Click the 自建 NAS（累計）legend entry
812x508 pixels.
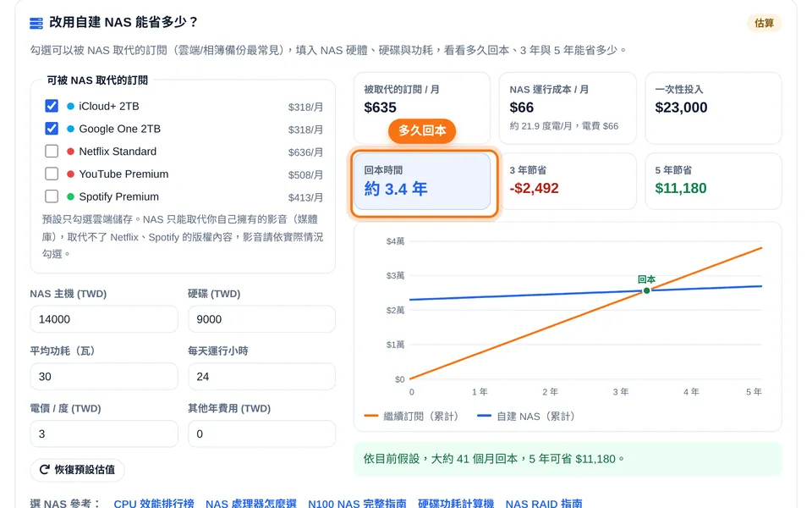pos(526,417)
